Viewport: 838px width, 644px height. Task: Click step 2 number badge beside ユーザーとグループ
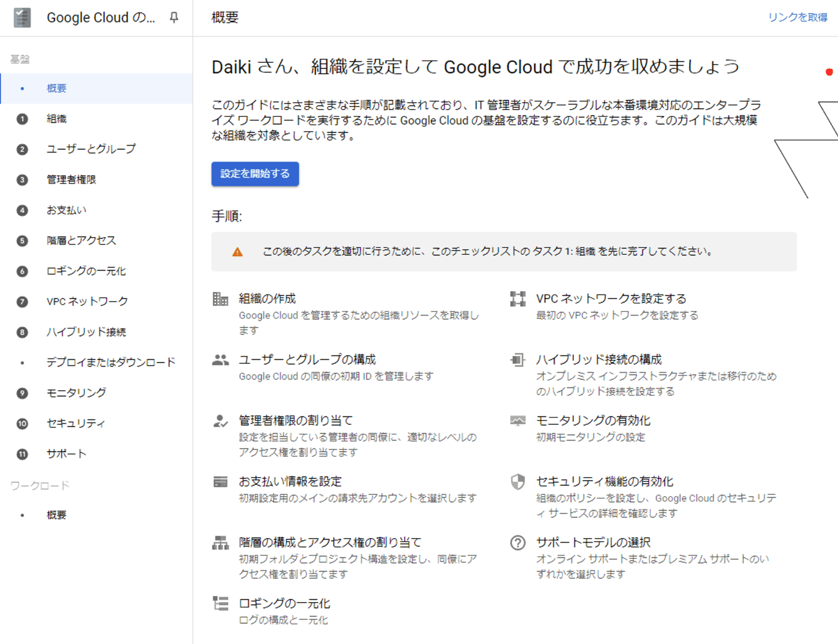[x=22, y=150]
